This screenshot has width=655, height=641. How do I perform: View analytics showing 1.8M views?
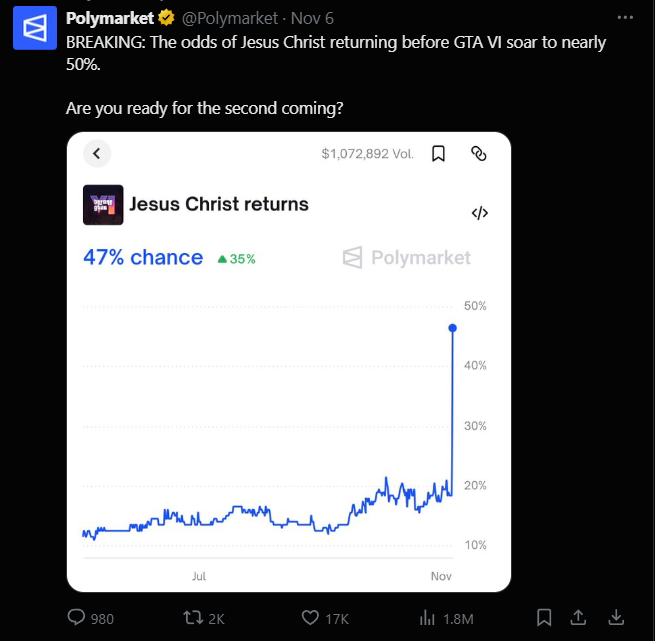(428, 617)
